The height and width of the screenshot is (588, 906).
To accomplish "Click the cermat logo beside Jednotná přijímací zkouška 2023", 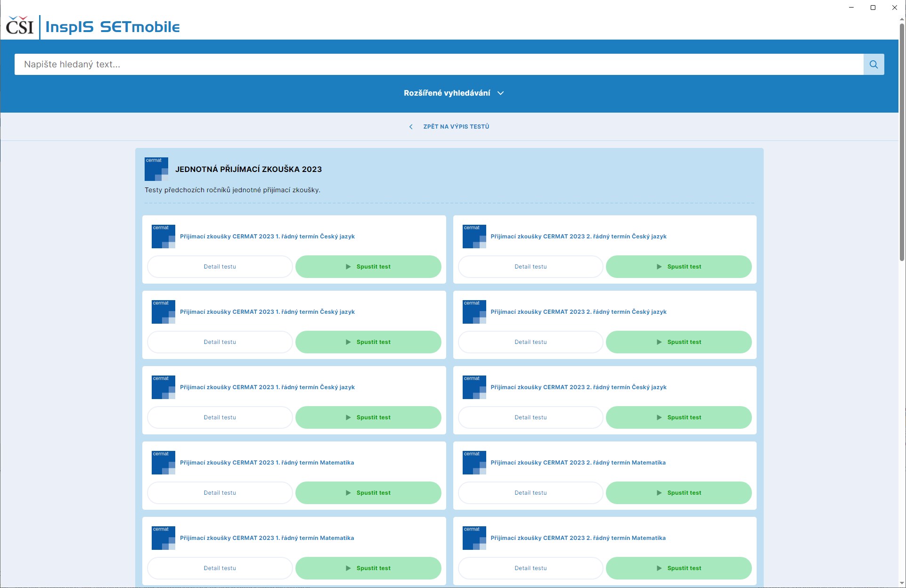I will coord(156,169).
